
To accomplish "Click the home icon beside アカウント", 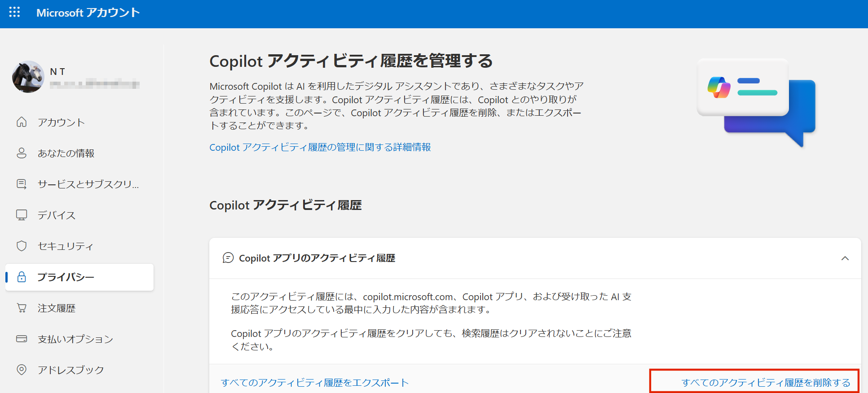I will (x=22, y=122).
